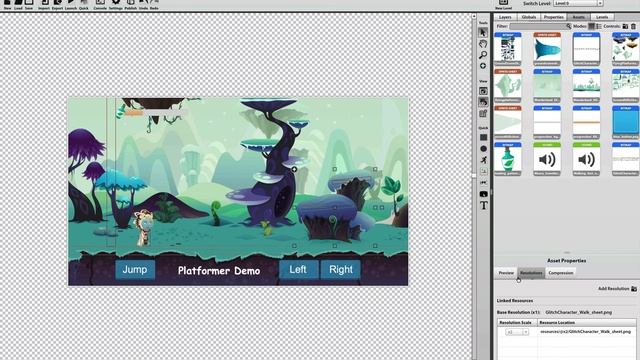Click the camera icon above the Text tool
640x360 pixels.
(x=483, y=194)
